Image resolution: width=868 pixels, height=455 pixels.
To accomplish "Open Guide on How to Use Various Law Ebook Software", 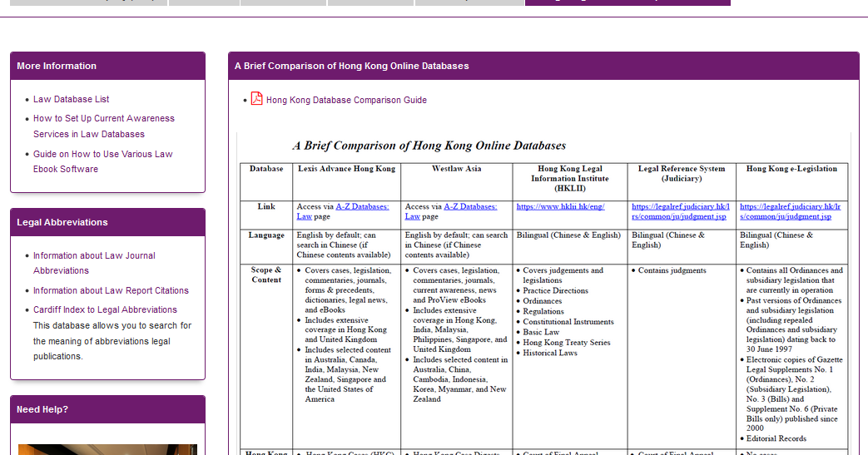I will (x=103, y=161).
